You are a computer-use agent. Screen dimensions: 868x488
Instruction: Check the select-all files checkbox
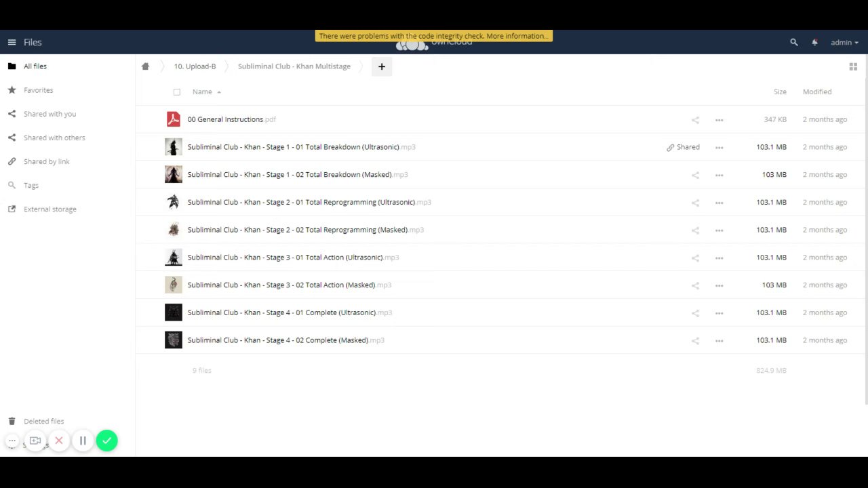point(177,92)
